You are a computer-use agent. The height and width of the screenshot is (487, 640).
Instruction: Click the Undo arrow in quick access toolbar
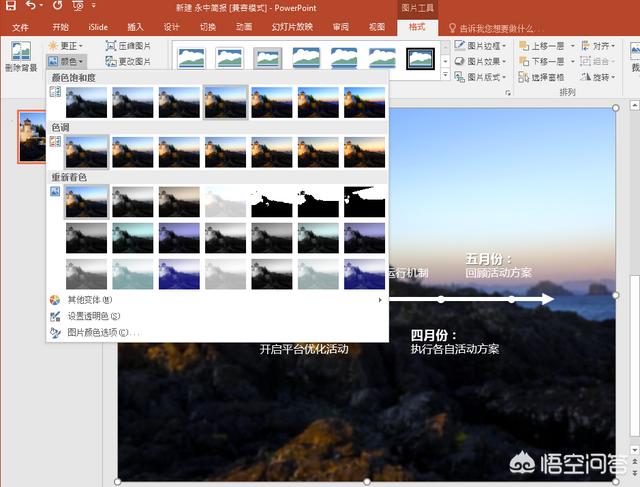(x=33, y=7)
